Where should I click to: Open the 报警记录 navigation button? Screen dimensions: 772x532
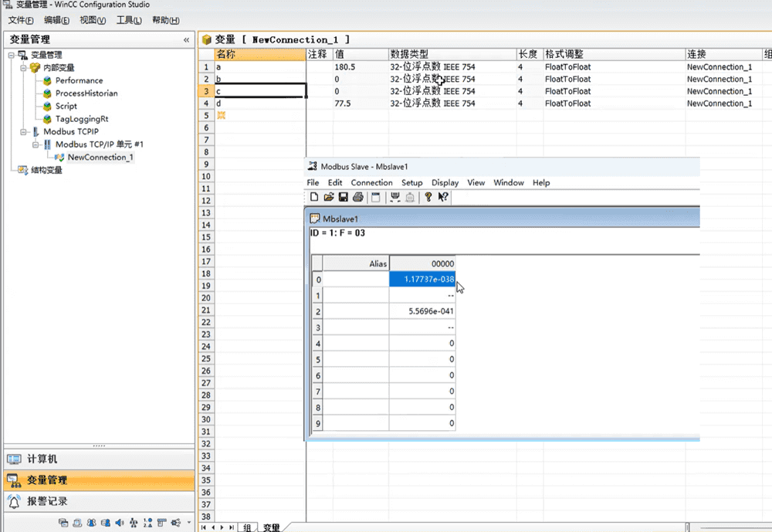(47, 501)
